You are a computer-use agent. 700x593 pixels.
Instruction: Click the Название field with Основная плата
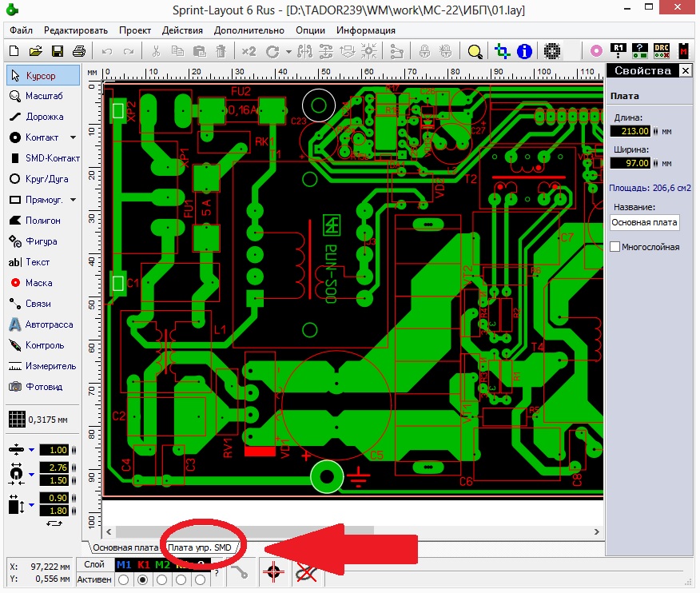[x=645, y=222]
